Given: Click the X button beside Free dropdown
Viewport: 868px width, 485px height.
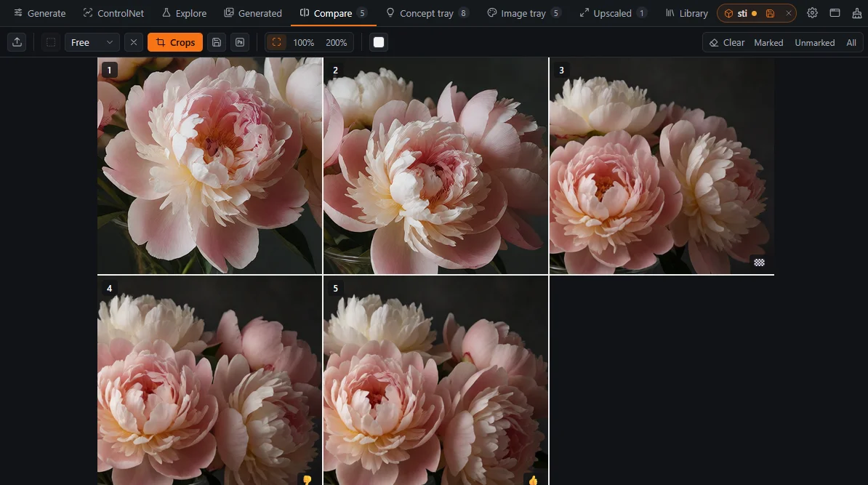Looking at the screenshot, I should 134,42.
